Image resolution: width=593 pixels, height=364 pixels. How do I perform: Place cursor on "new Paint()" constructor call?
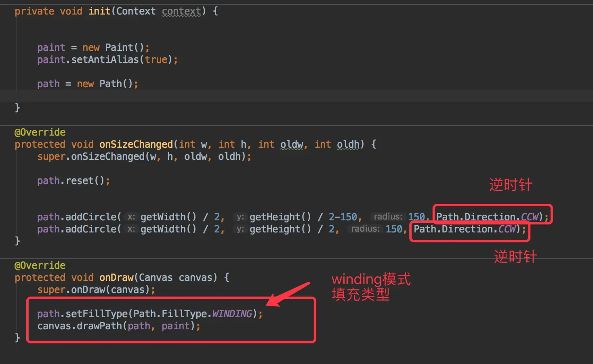click(x=114, y=47)
